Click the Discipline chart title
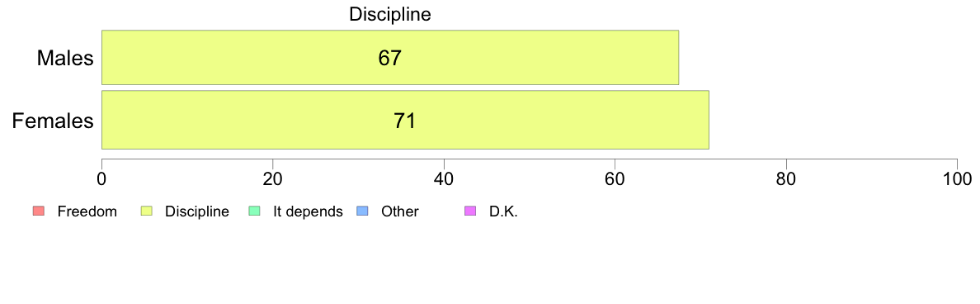Screen dimensions: 980x304 click(390, 14)
